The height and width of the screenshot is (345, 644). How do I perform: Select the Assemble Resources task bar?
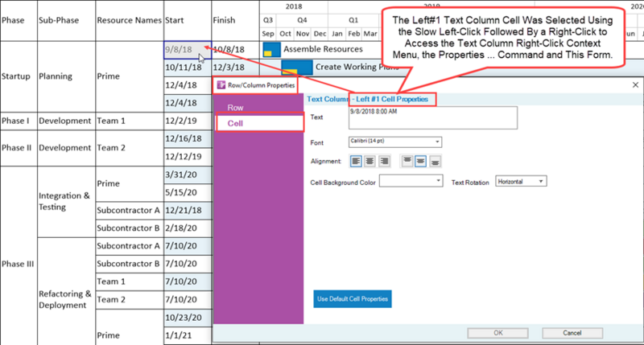[x=272, y=50]
